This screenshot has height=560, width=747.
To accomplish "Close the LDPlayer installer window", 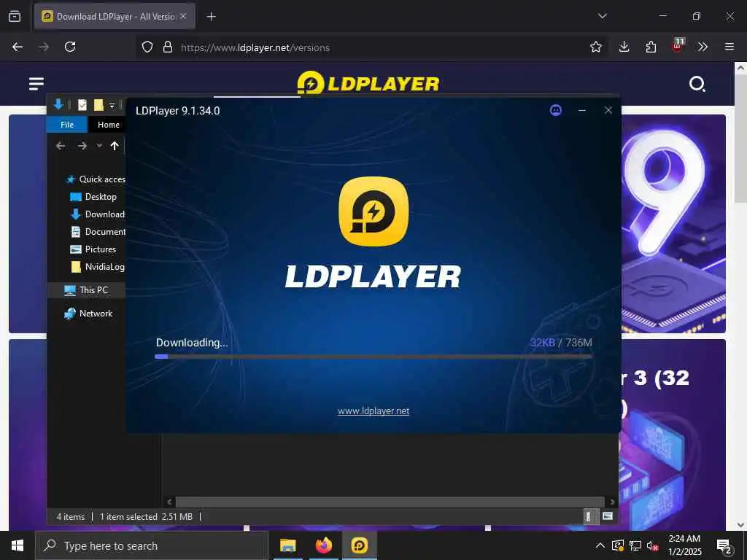I will pos(608,111).
